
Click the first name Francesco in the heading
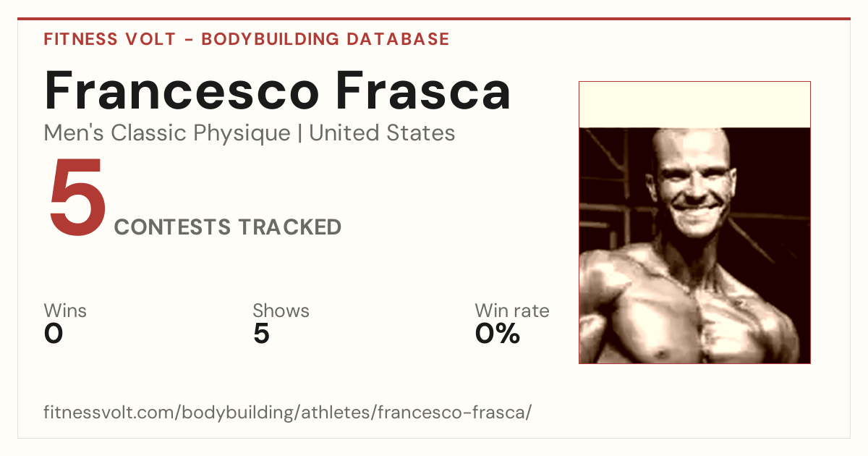(x=182, y=90)
